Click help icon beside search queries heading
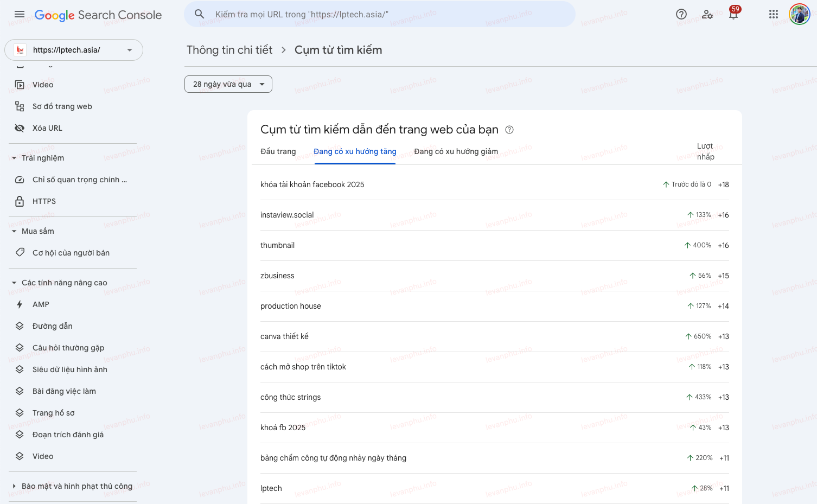Image resolution: width=817 pixels, height=504 pixels. 509,130
